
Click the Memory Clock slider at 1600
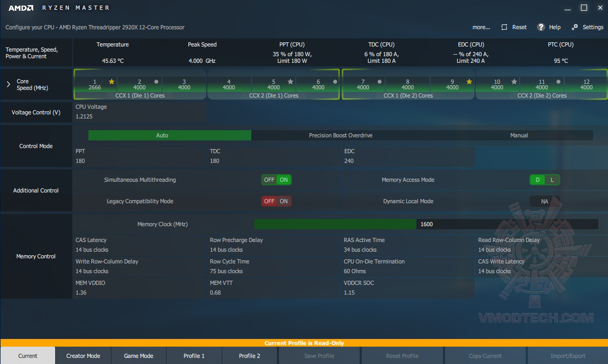(426, 224)
